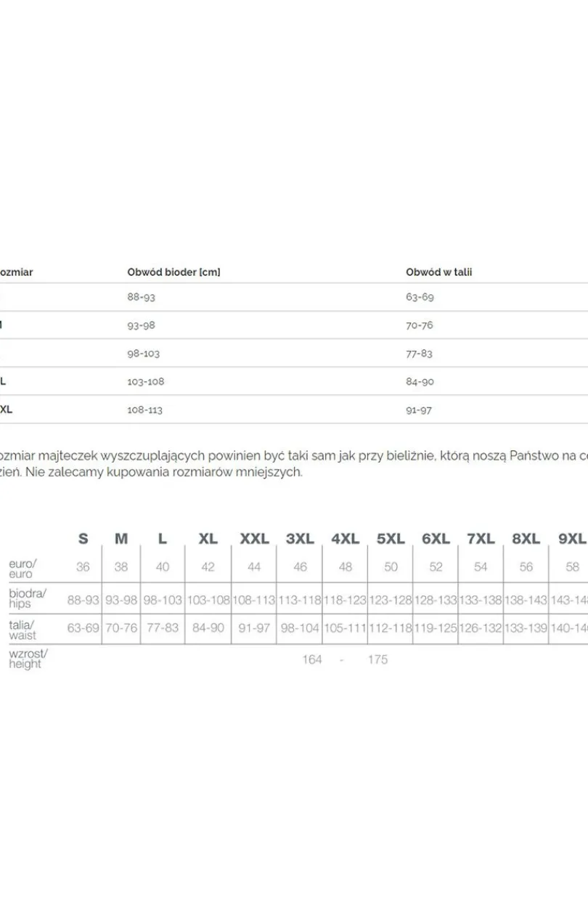This screenshot has height=915, width=588.
Task: Click the XXL size column header
Action: pyautogui.click(x=254, y=539)
